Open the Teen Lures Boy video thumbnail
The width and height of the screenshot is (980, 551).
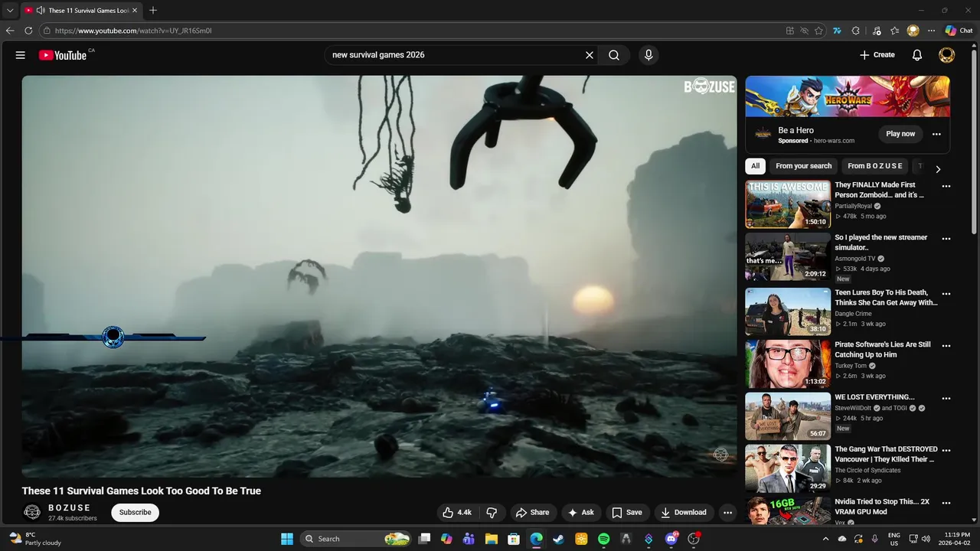pyautogui.click(x=788, y=311)
